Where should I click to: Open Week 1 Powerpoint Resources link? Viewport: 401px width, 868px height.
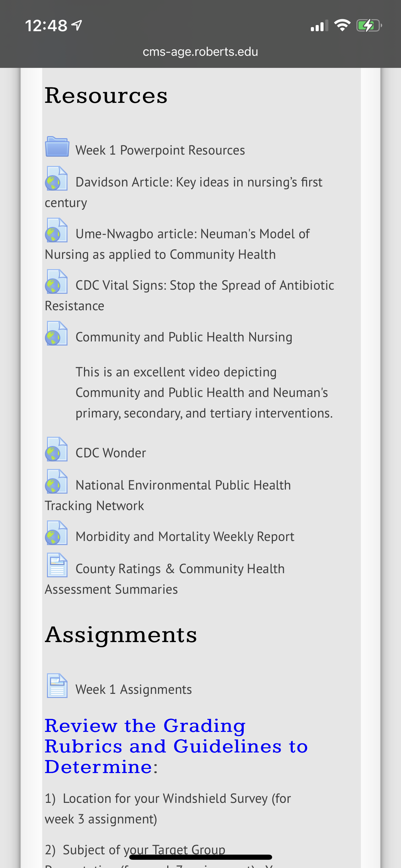[160, 150]
